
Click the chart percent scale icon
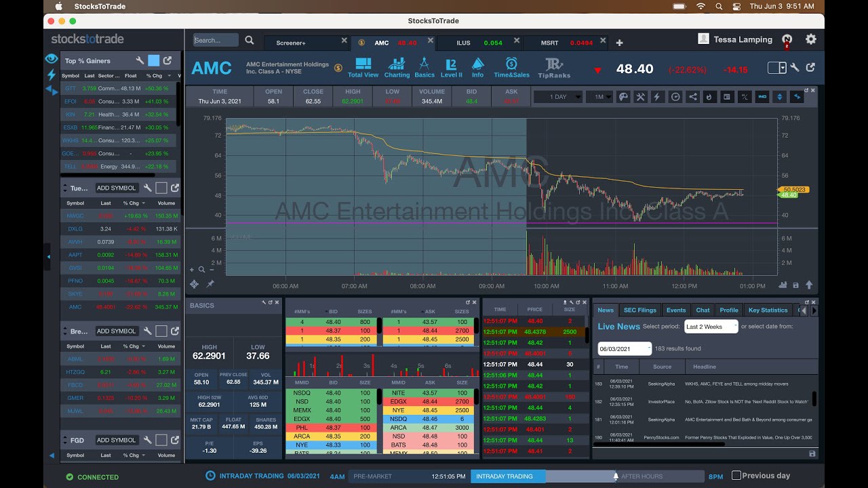click(x=745, y=97)
